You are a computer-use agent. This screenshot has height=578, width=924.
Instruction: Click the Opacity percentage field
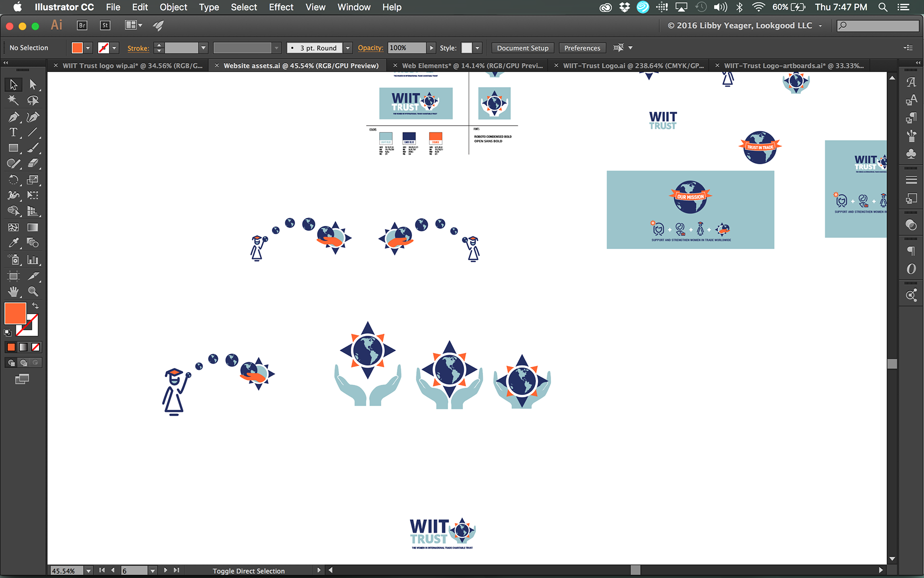point(407,48)
